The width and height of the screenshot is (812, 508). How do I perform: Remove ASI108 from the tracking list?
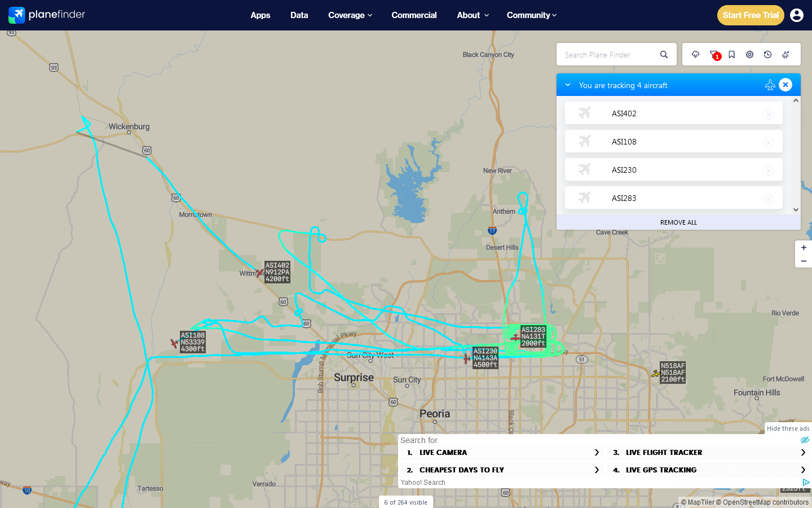[768, 142]
